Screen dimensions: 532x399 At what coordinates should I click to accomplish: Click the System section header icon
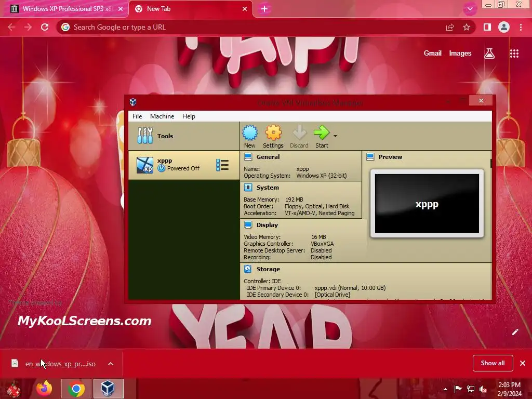point(248,187)
